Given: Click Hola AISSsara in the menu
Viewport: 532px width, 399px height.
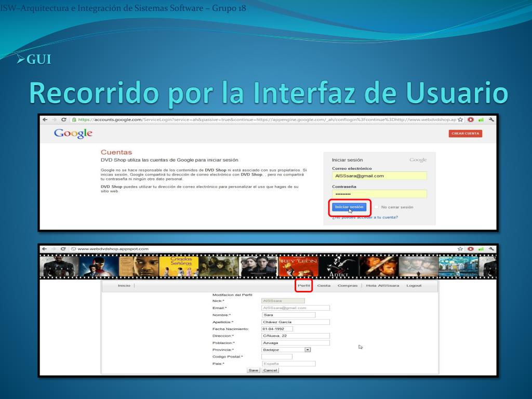Looking at the screenshot, I should pos(382,286).
